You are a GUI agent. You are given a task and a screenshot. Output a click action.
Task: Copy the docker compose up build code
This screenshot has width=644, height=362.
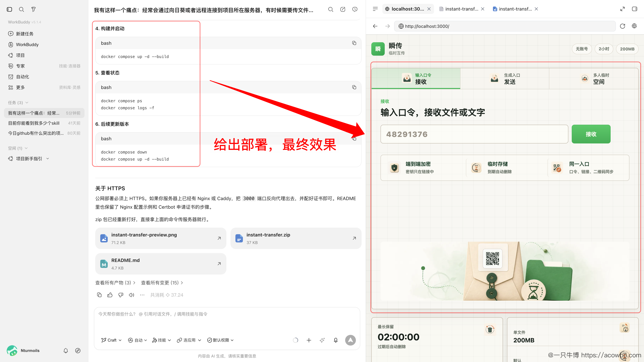click(354, 43)
